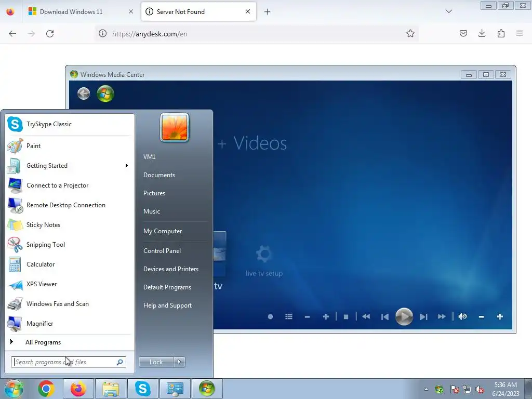Close the Server Not Found tab
532x399 pixels.
pos(248,11)
